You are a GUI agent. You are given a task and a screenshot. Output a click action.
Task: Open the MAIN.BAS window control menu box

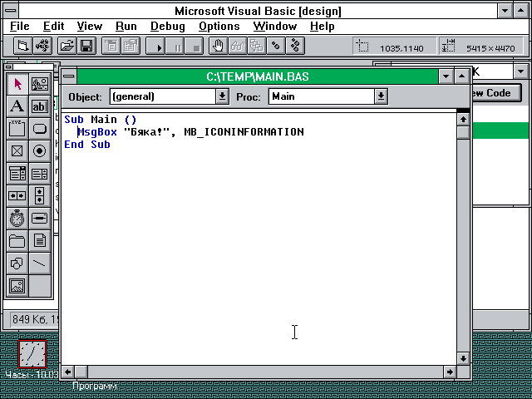click(x=69, y=76)
